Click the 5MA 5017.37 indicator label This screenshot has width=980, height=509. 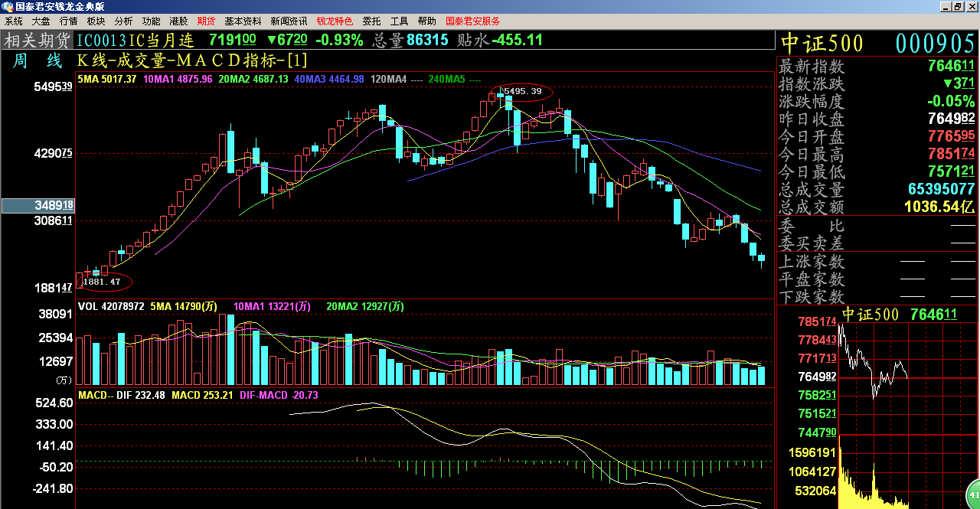pyautogui.click(x=107, y=79)
